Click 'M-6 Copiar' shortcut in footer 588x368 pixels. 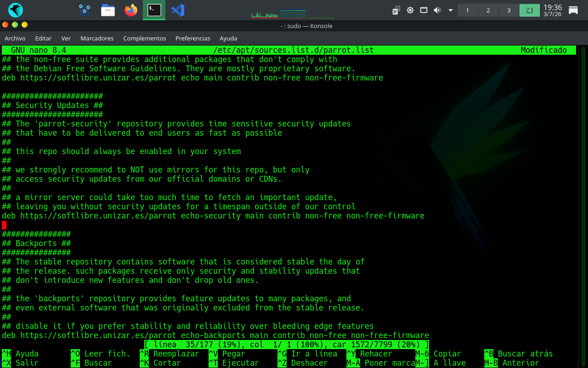(x=438, y=354)
